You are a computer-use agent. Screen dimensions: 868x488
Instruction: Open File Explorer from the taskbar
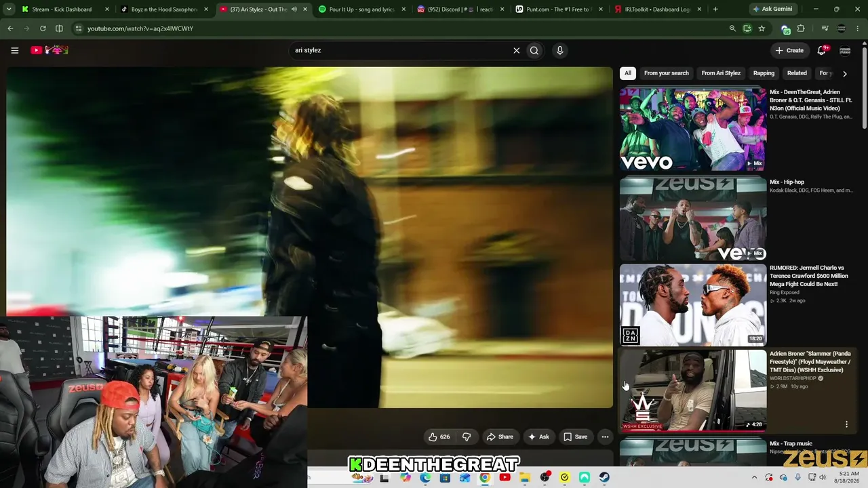[525, 477]
